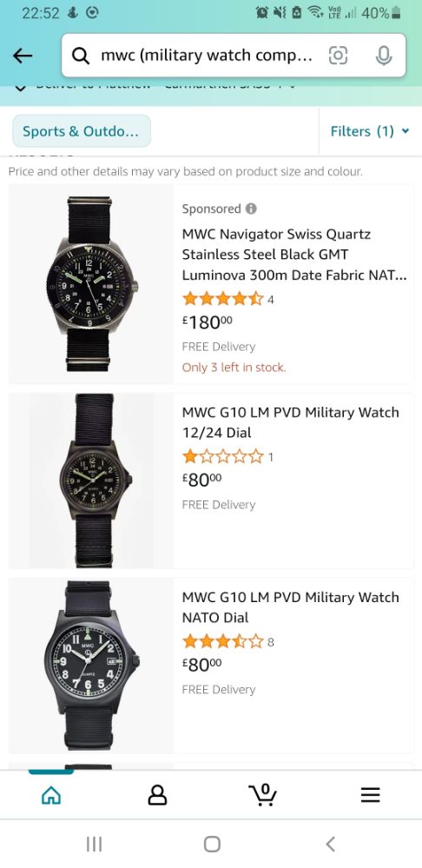Tap the £180 price of Navigator watch
Viewport: 422px width, 868px height.
click(x=208, y=321)
